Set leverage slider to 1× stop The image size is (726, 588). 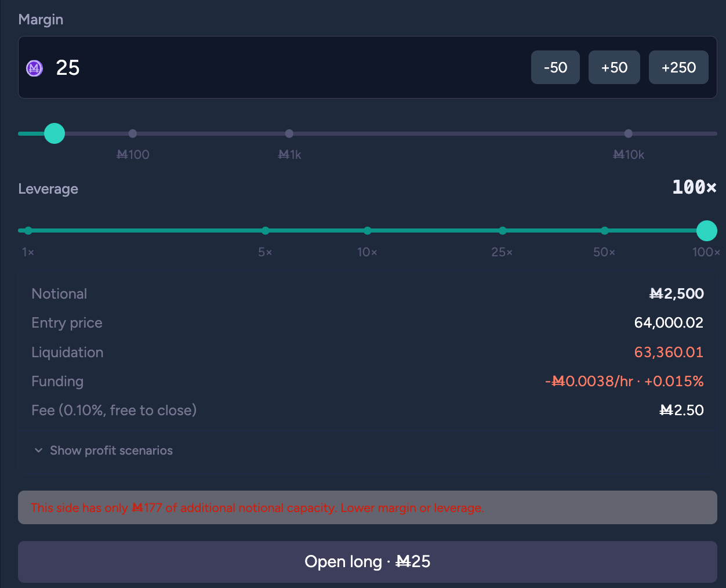[28, 231]
